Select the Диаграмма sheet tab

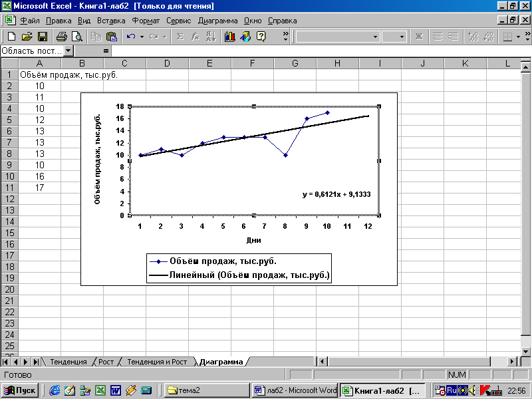[221, 362]
